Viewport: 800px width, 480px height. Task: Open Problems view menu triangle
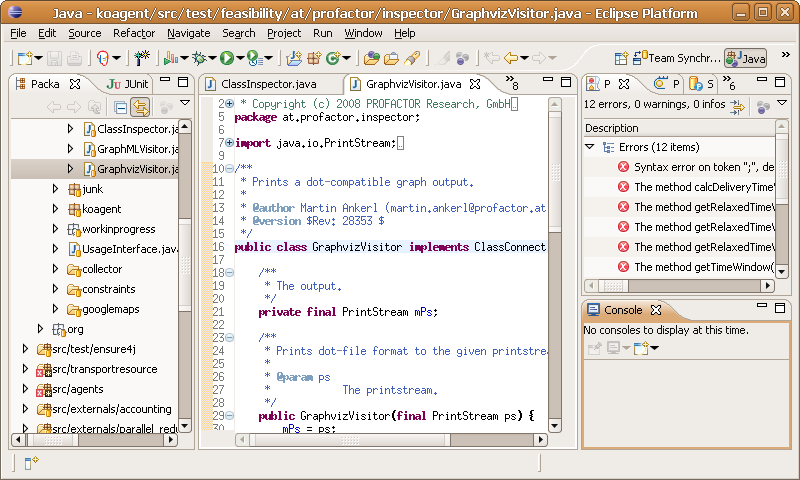pos(782,103)
